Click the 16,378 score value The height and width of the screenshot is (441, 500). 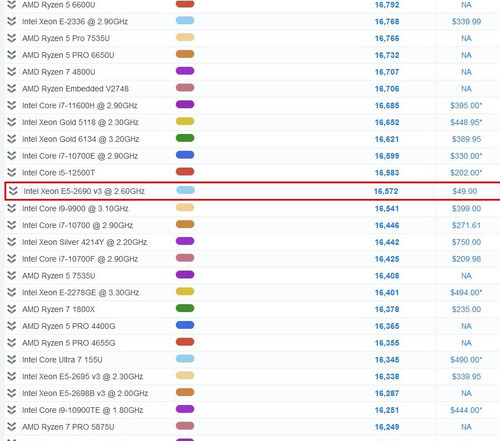(387, 309)
